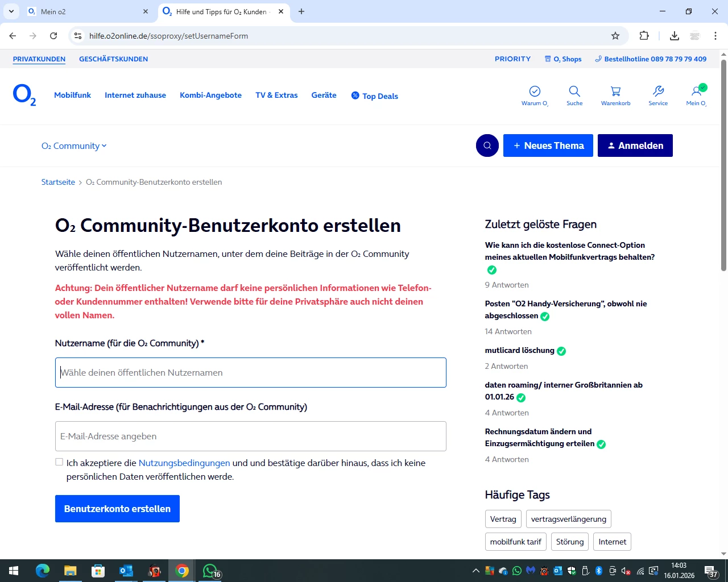Viewport: 728px width, 582px height.
Task: Click the round dark-blue community search button
Action: [x=487, y=145]
